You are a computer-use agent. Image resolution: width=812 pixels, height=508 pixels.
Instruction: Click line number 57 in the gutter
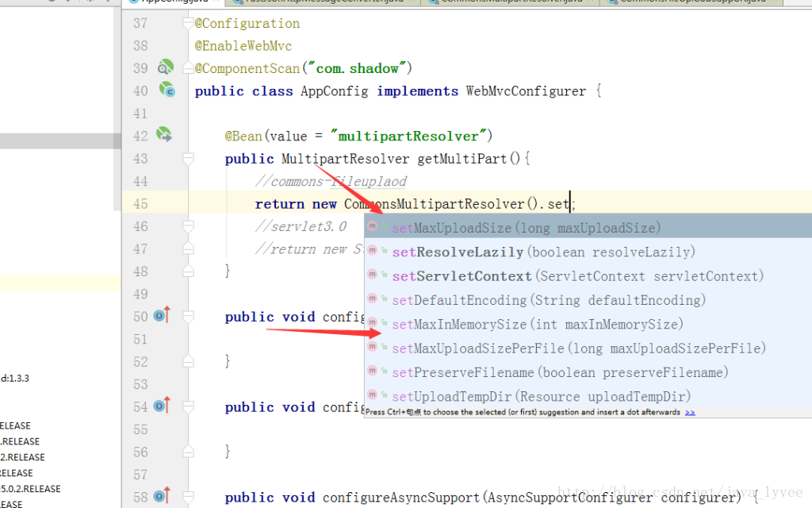(140, 475)
